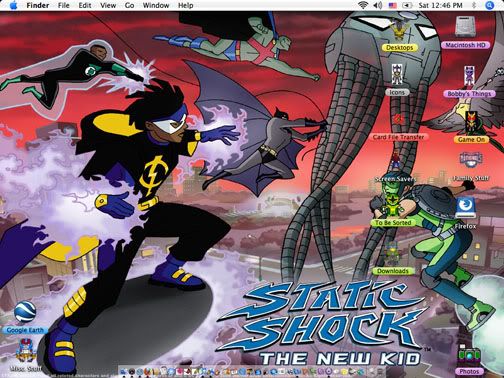Screen dimensions: 504x378
Task: Open the File menu
Action: click(x=64, y=5)
